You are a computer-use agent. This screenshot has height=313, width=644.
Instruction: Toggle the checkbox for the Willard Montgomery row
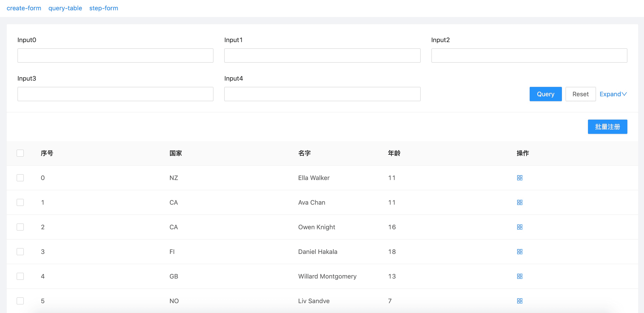pyautogui.click(x=20, y=276)
